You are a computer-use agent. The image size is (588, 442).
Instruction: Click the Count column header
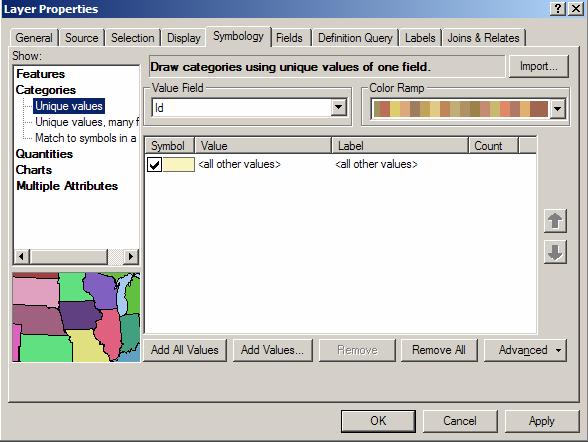tap(494, 145)
